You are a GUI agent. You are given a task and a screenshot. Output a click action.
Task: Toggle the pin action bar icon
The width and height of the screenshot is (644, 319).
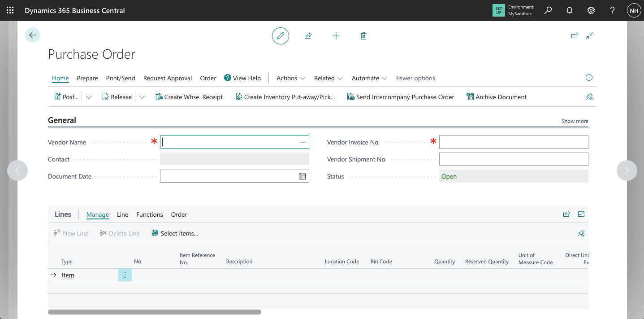coord(589,97)
